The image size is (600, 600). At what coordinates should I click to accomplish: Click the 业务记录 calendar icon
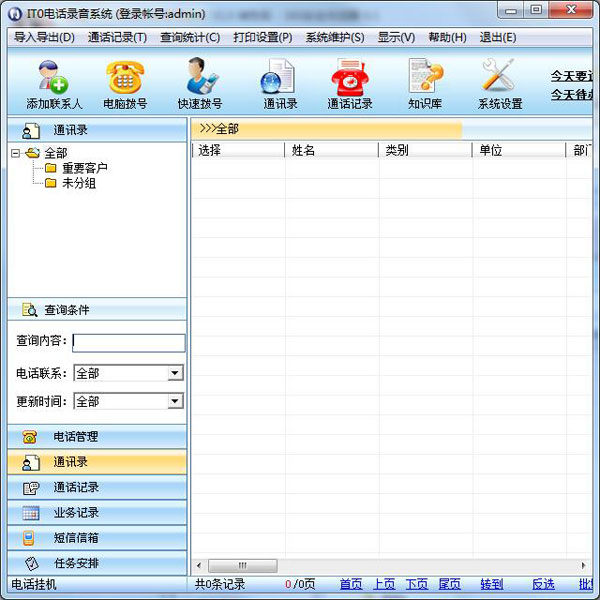[31, 513]
